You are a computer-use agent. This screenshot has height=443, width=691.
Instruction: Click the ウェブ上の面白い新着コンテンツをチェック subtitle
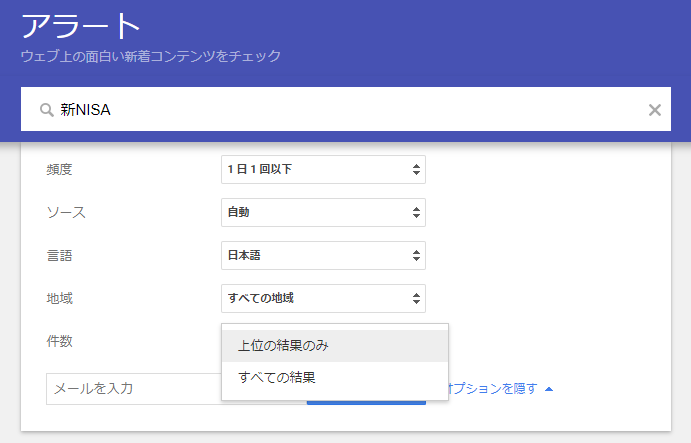pyautogui.click(x=151, y=56)
